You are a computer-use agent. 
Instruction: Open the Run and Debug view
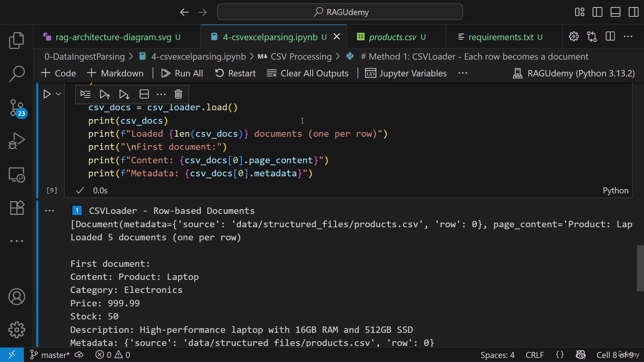click(16, 141)
